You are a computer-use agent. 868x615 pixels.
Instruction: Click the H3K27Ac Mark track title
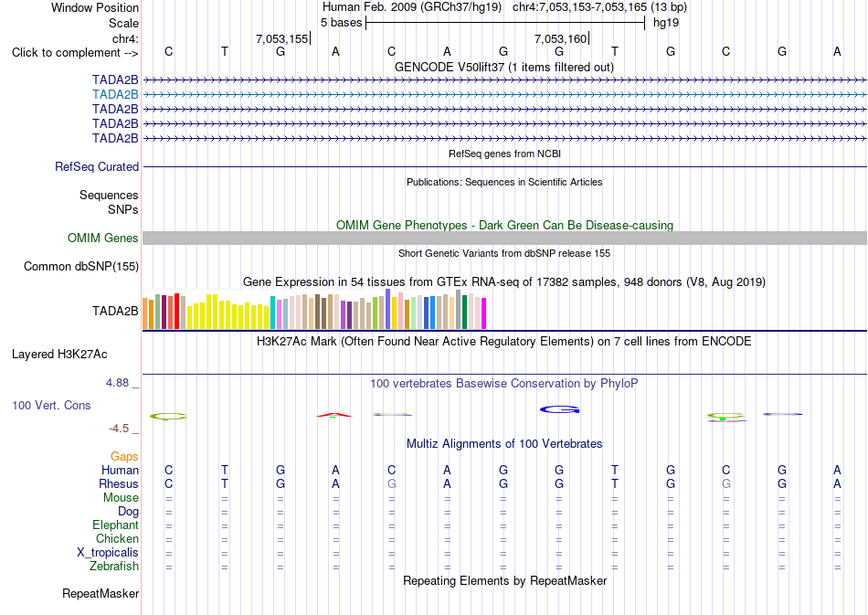tap(504, 341)
